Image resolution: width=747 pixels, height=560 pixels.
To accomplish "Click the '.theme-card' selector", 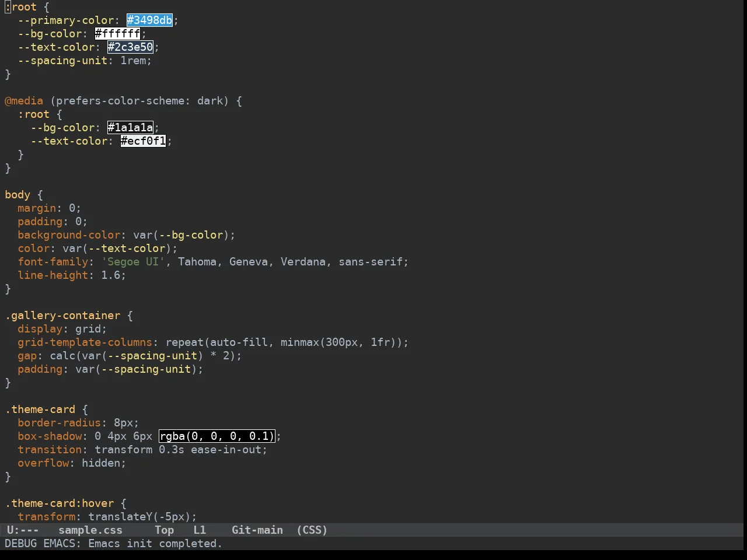I will click(x=40, y=409).
